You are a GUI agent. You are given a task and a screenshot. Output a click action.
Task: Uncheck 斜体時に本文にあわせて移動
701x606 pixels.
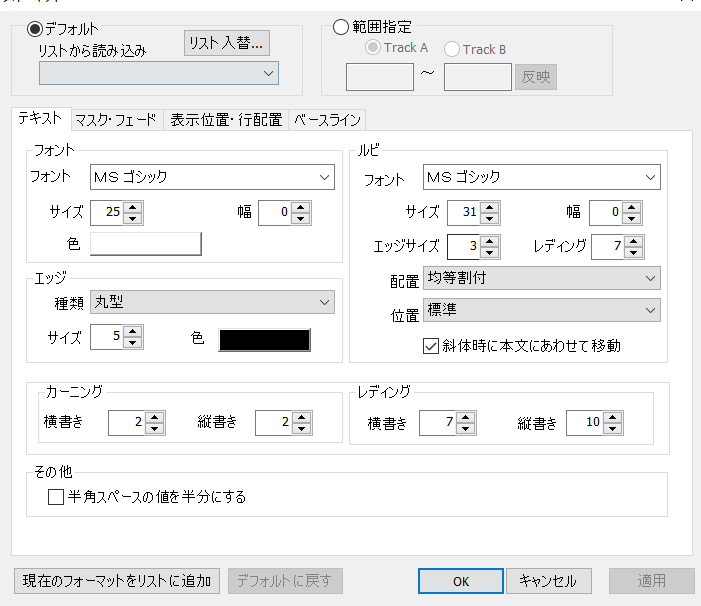click(x=431, y=346)
